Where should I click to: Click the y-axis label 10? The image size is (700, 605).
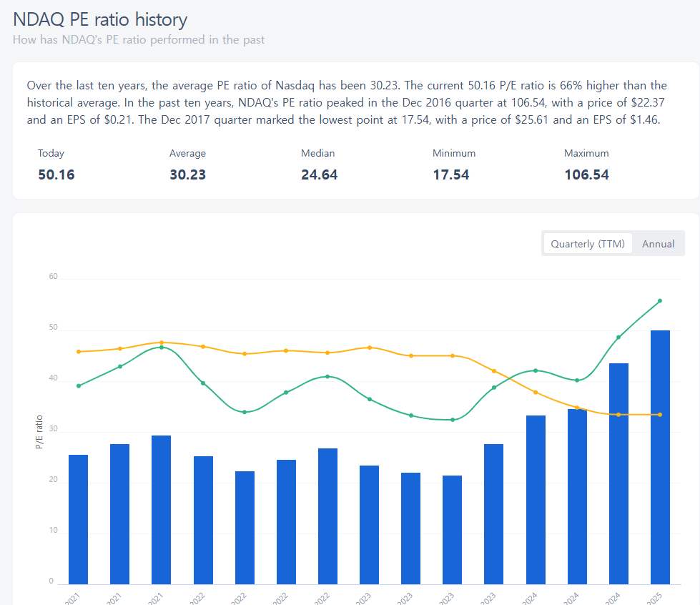point(53,531)
